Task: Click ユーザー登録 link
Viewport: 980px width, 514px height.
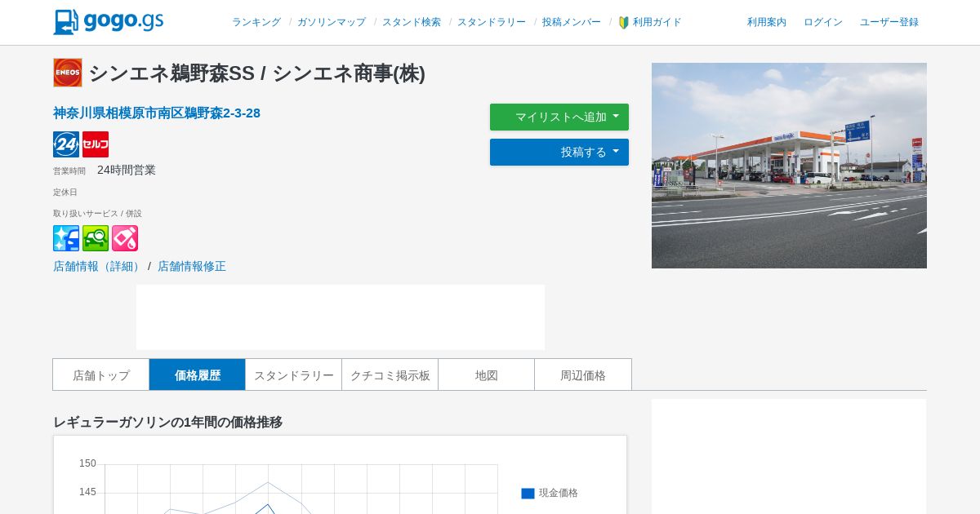Action: click(889, 22)
